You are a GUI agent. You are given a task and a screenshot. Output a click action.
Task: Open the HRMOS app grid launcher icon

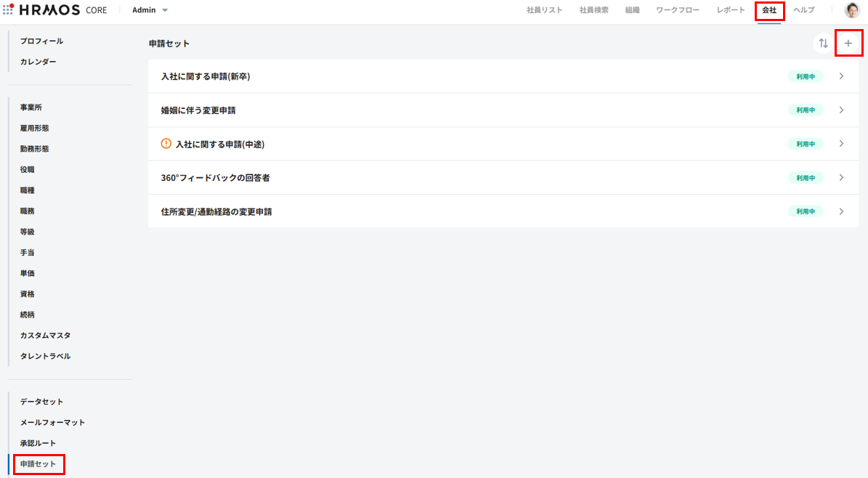pyautogui.click(x=8, y=10)
